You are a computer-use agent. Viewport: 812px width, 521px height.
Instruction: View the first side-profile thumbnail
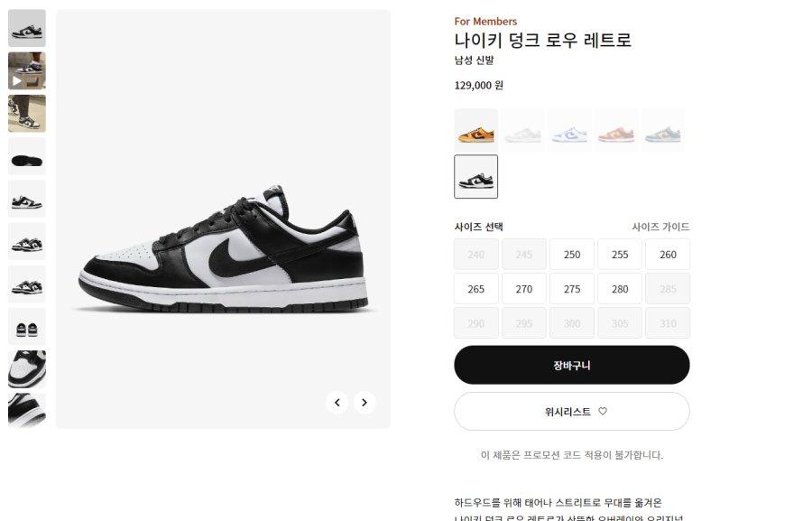27,28
